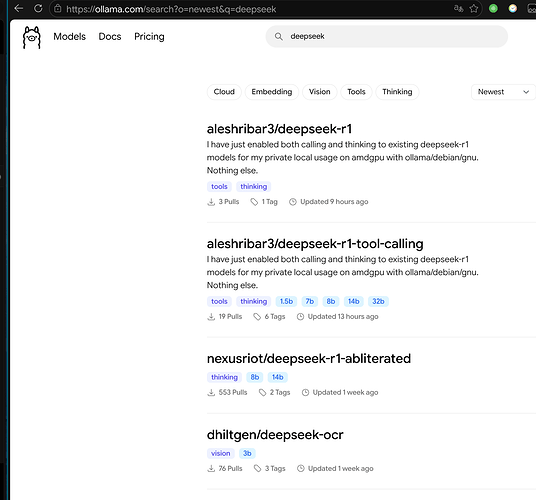
Task: Click the green circle extension icon
Action: click(493, 9)
